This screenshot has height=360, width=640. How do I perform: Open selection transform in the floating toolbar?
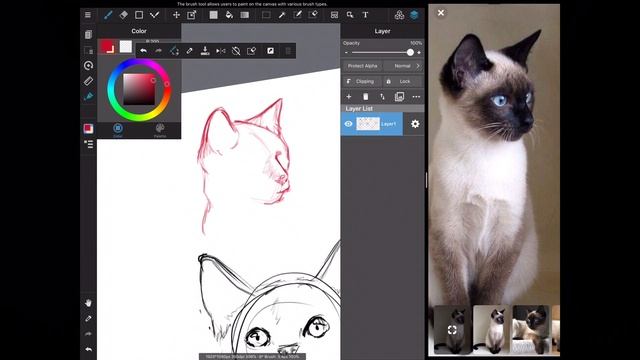(174, 51)
